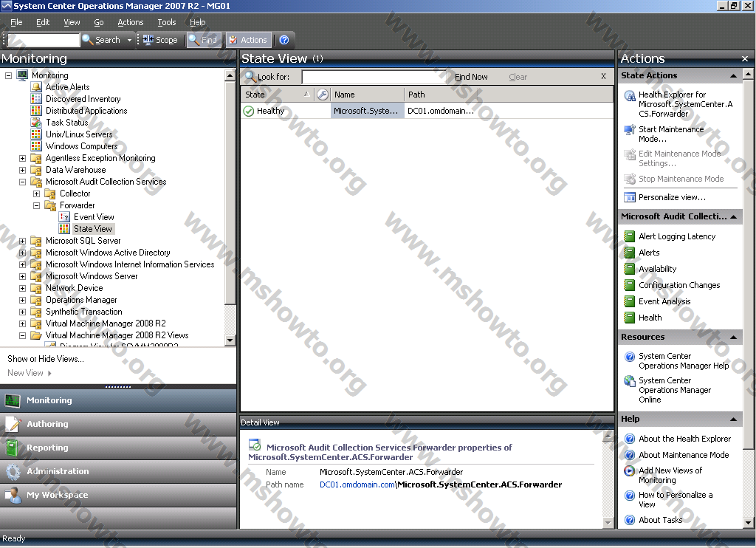The width and height of the screenshot is (756, 548).
Task: Click the Start Maintenance Mode icon
Action: coord(630,130)
